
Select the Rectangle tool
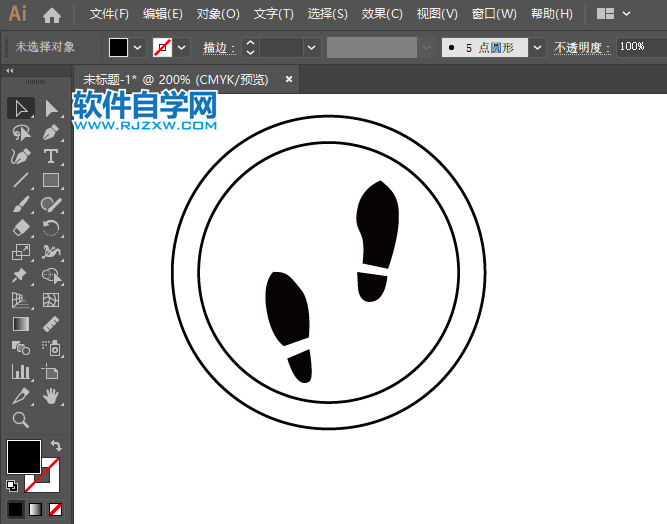51,180
